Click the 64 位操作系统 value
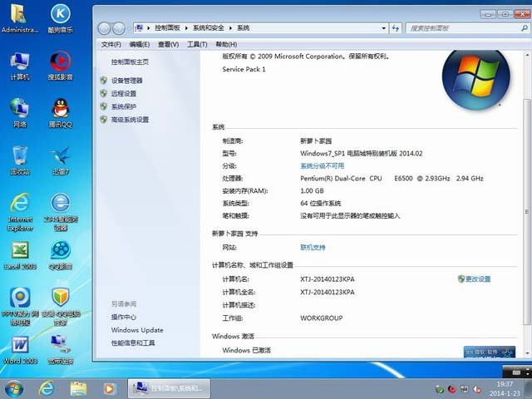 [320, 203]
